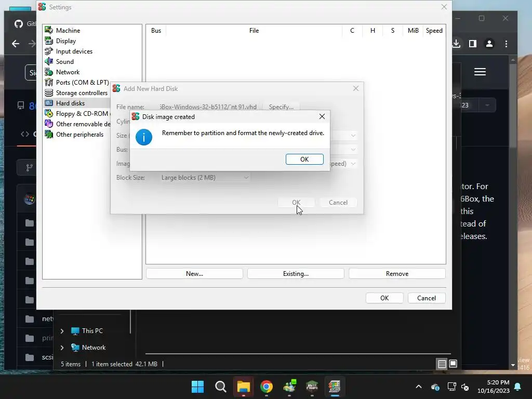Switch File Explorer to large icons view
Image resolution: width=532 pixels, height=399 pixels.
[x=453, y=364]
